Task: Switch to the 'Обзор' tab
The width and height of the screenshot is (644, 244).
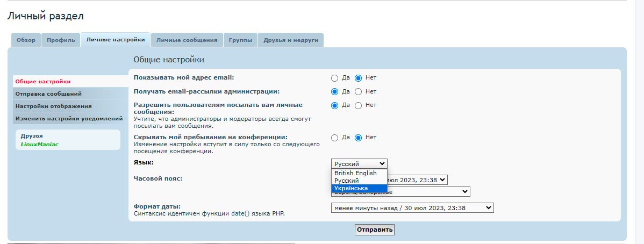Action: pos(26,40)
